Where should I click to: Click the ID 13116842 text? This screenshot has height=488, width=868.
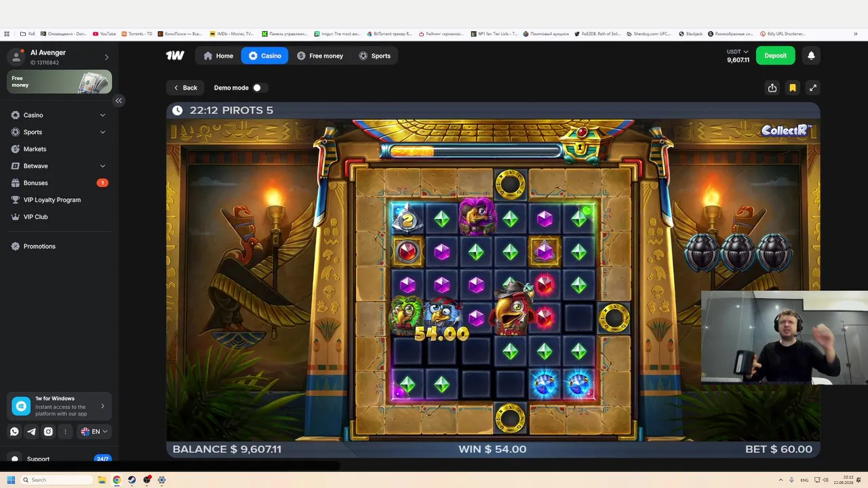tap(45, 63)
